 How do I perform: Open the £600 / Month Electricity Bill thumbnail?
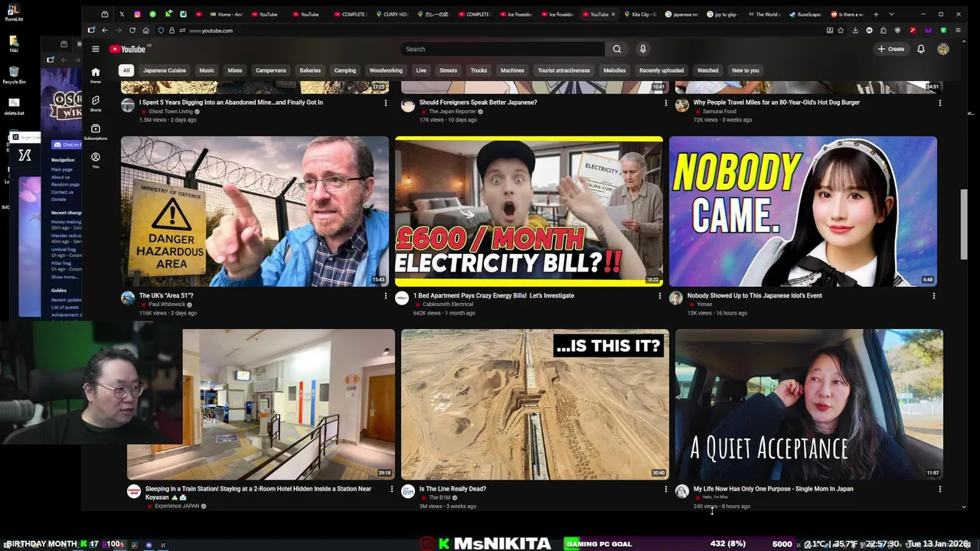(529, 211)
